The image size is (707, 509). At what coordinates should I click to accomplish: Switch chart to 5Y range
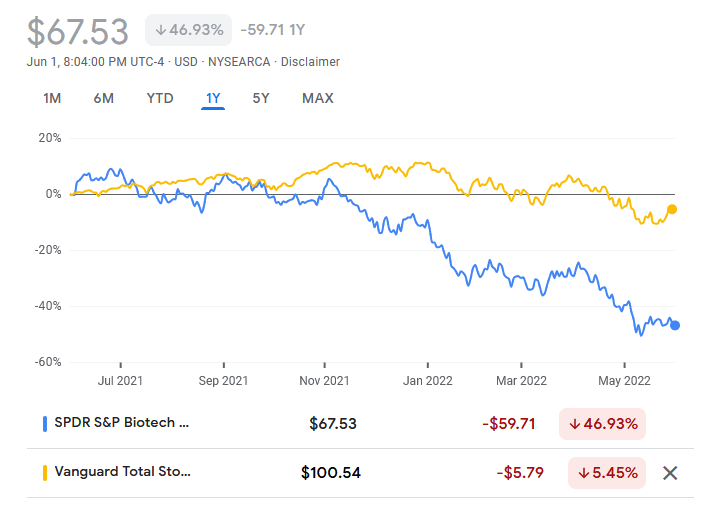pos(261,98)
